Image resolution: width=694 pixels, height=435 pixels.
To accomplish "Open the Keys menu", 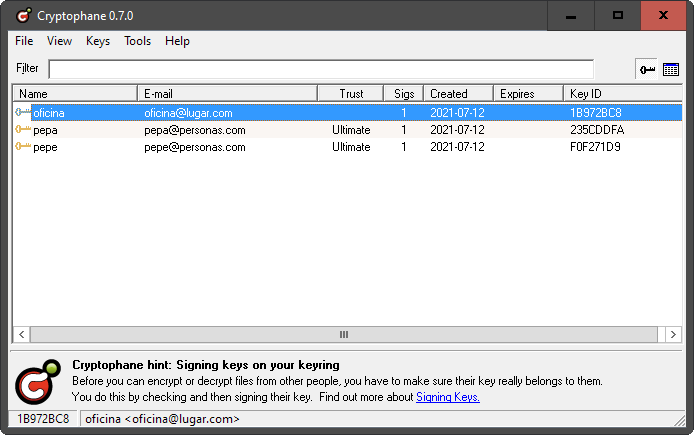I will click(98, 41).
